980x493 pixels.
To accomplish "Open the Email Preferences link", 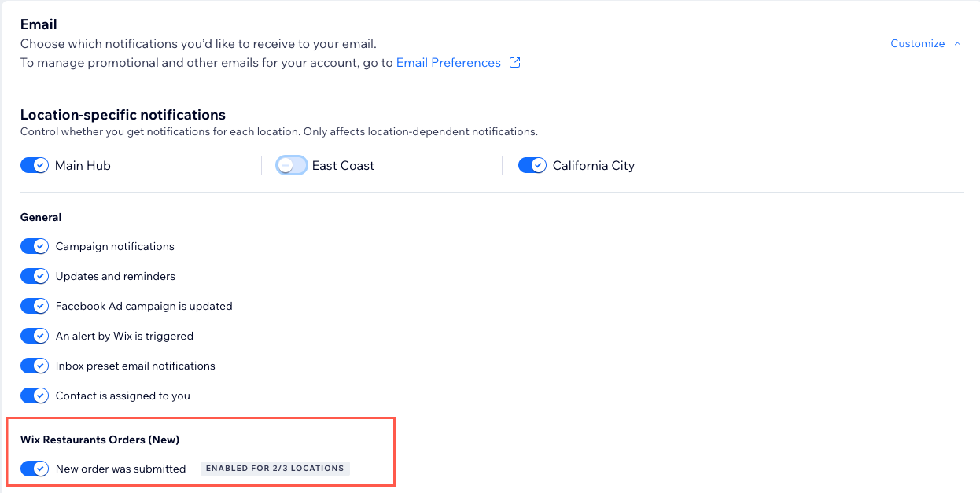I will click(x=448, y=63).
